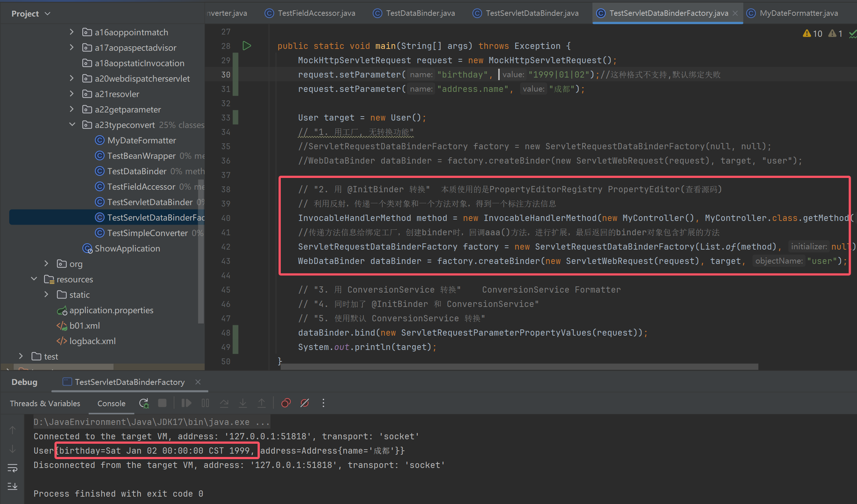Click dataBinder.bind statement on line 48
The height and width of the screenshot is (504, 857).
coord(473,333)
